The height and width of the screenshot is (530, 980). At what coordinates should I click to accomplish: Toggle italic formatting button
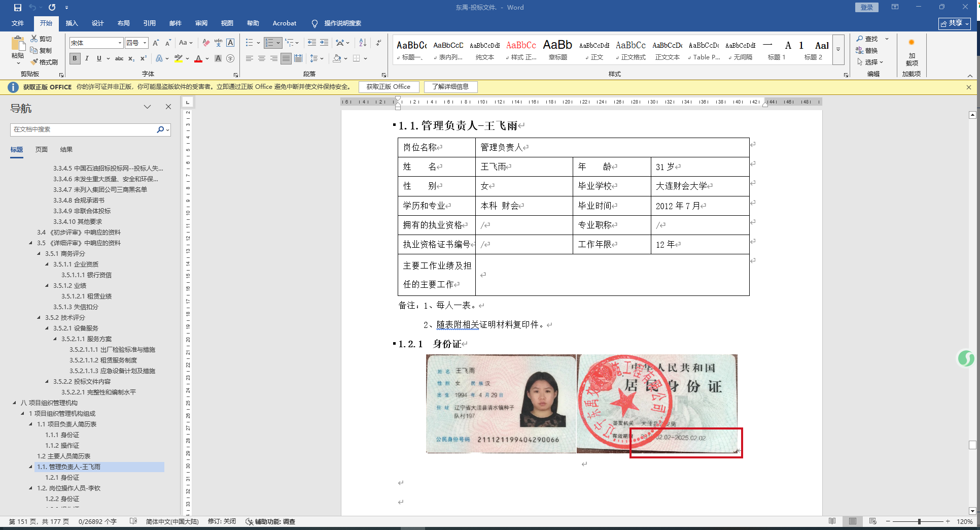(87, 58)
